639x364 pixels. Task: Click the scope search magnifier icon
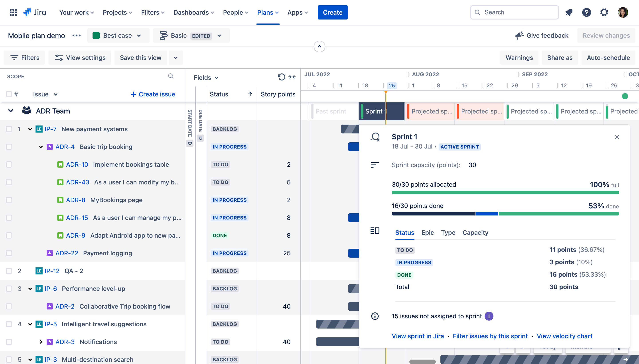click(171, 76)
